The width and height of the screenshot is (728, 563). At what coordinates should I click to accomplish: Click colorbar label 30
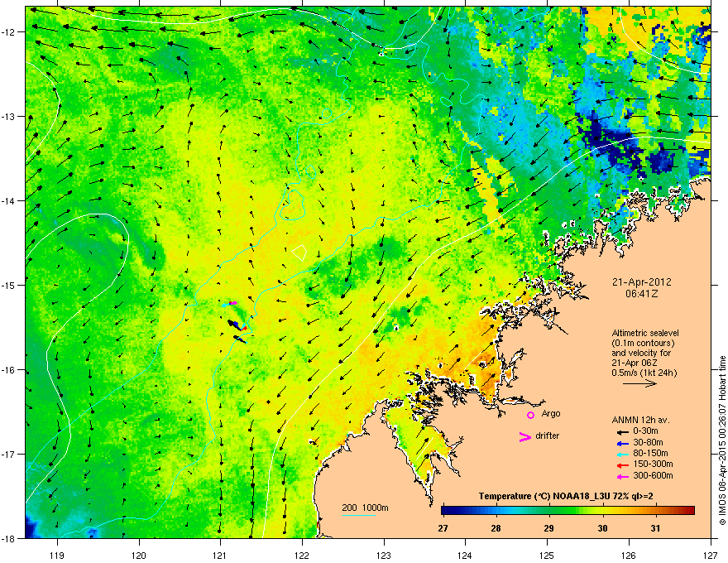point(602,528)
